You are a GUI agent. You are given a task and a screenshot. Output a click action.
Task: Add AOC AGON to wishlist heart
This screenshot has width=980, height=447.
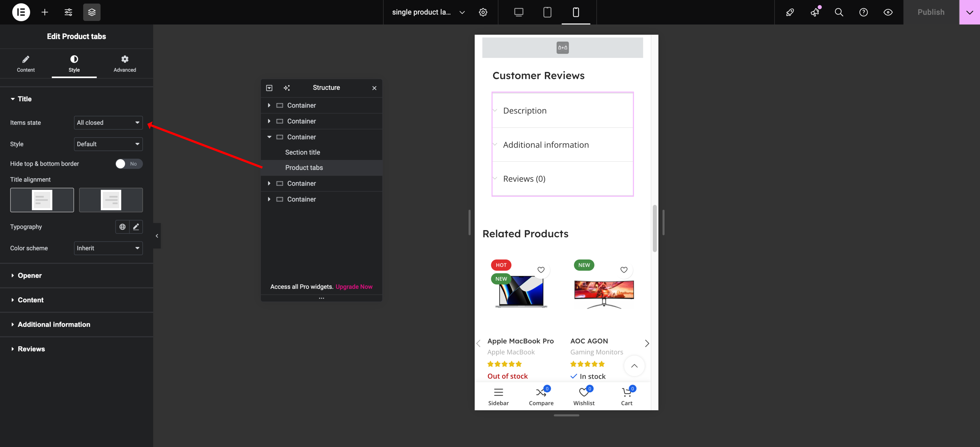(x=624, y=270)
